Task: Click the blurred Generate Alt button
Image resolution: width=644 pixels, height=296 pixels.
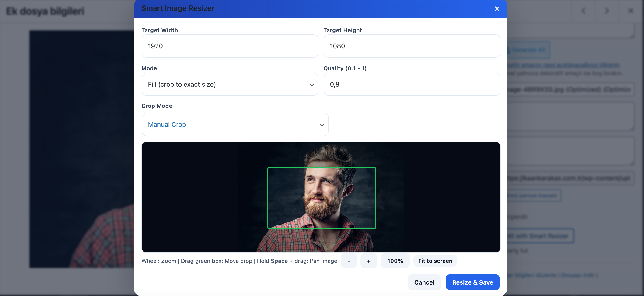Action: pos(528,50)
